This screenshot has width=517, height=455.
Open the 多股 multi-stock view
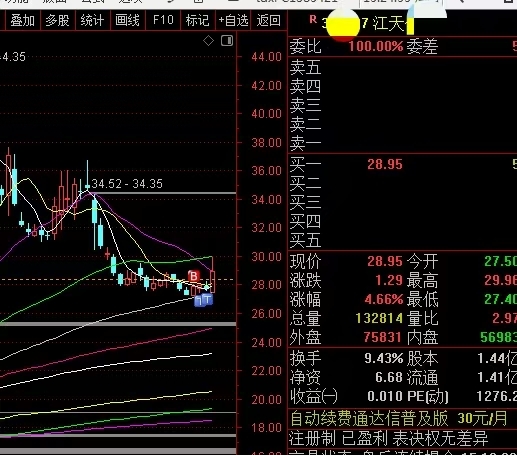[58, 21]
